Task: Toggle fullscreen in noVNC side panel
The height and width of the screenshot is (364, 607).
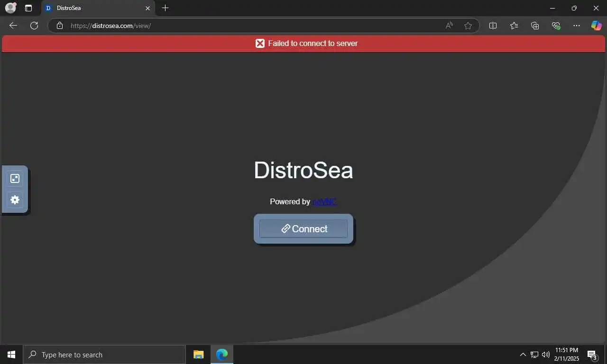Action: coord(15,179)
